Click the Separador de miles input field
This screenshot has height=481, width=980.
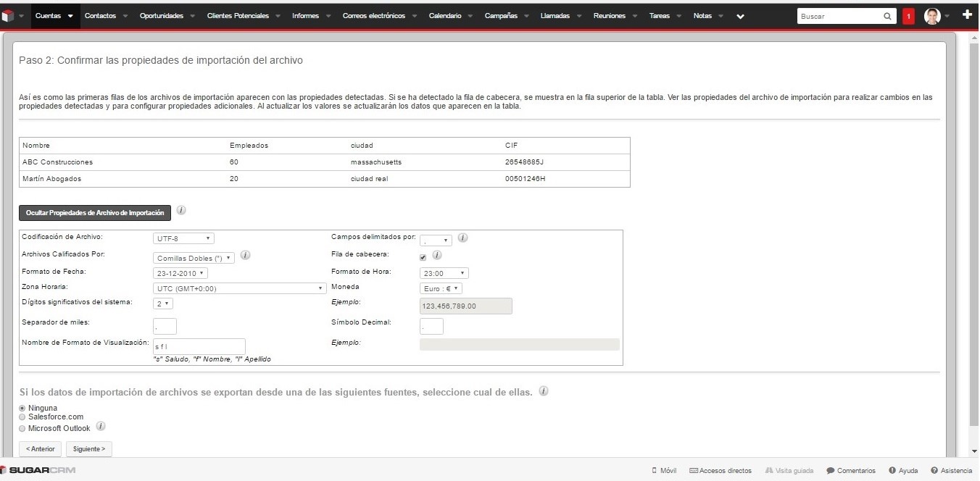(165, 327)
